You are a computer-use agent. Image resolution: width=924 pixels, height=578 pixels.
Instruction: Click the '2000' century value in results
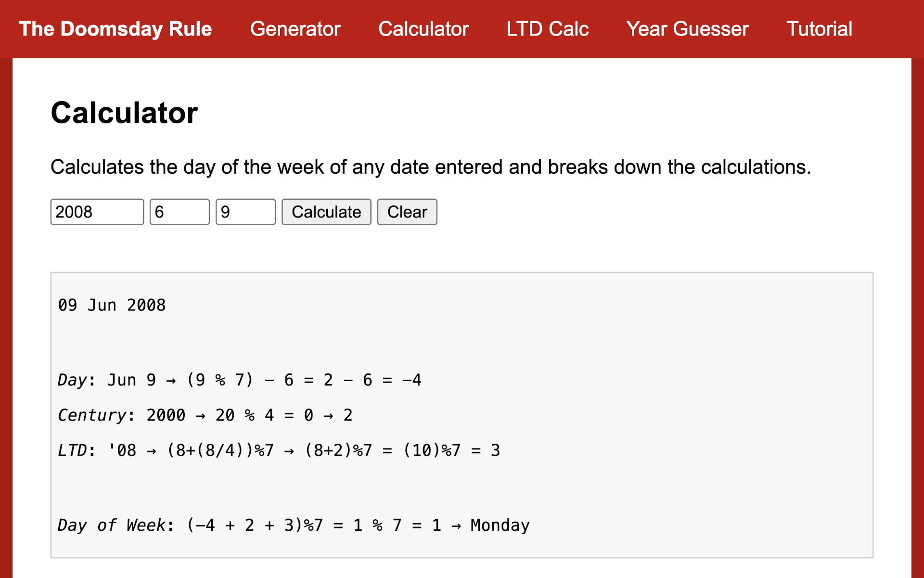[x=166, y=415]
